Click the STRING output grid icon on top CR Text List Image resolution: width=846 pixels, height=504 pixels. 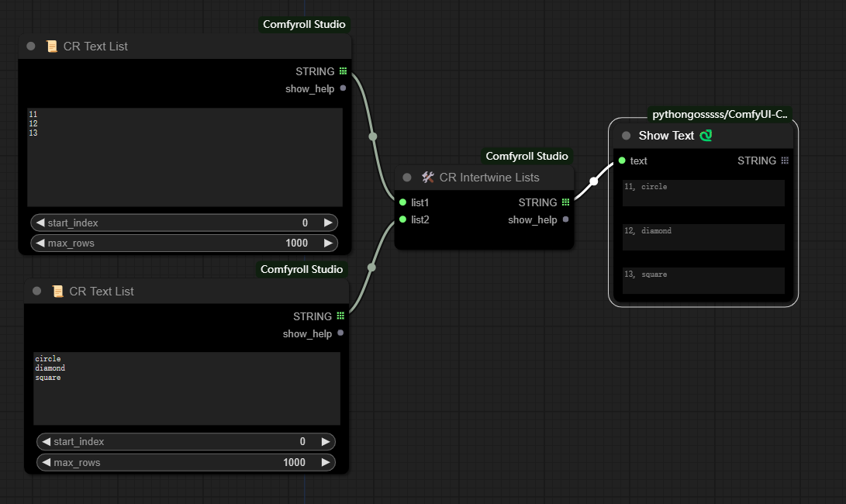click(343, 71)
